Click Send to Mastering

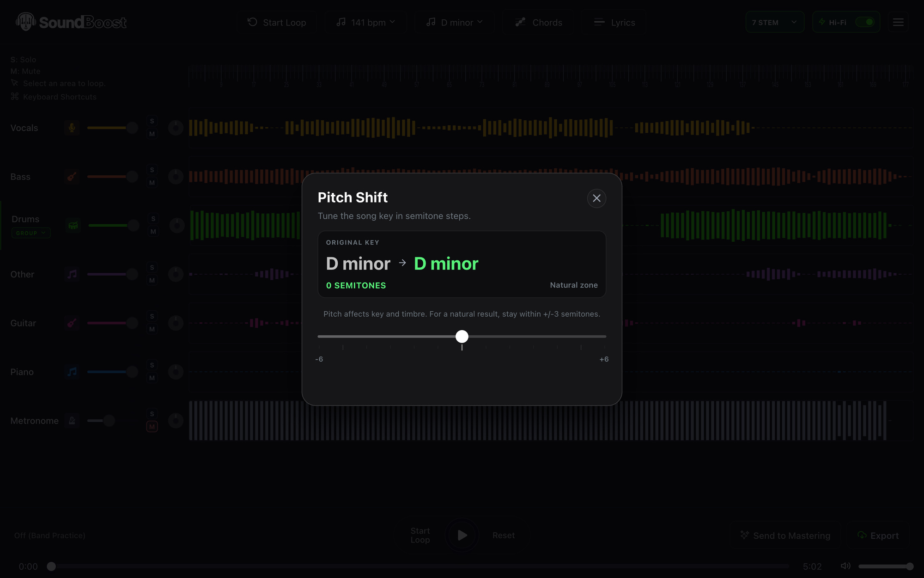(x=785, y=535)
